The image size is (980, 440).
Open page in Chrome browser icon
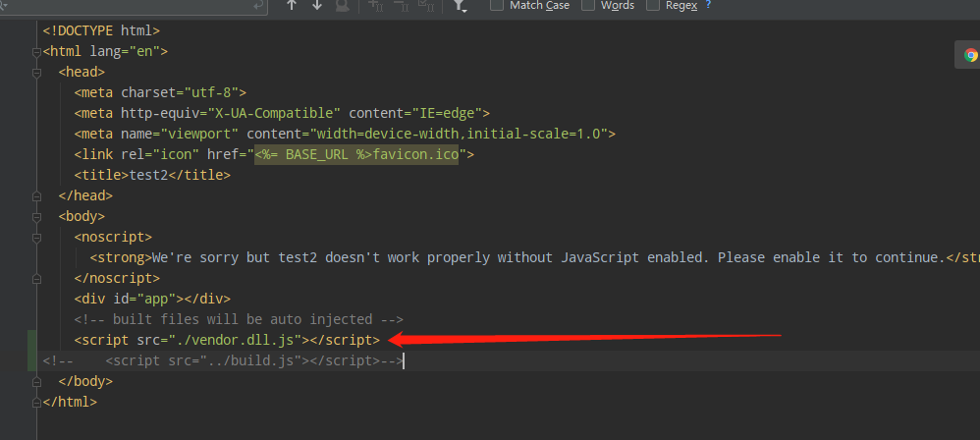[970, 55]
